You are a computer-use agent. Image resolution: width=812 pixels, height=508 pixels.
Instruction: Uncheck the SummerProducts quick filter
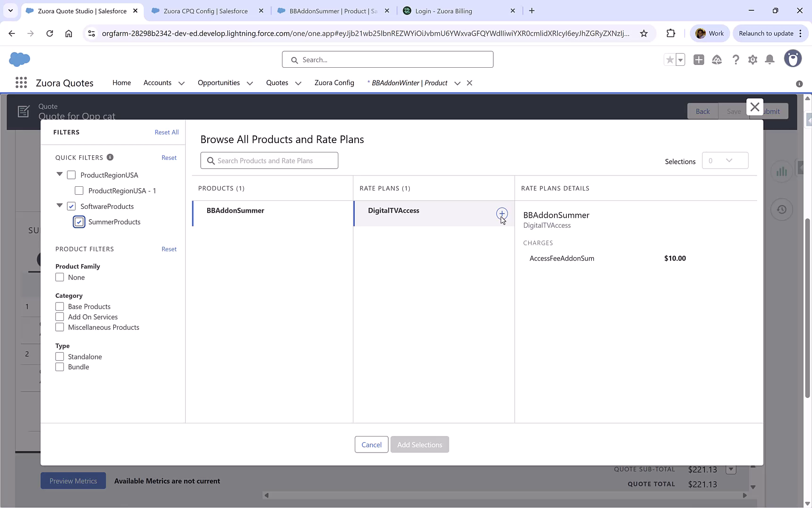point(78,222)
